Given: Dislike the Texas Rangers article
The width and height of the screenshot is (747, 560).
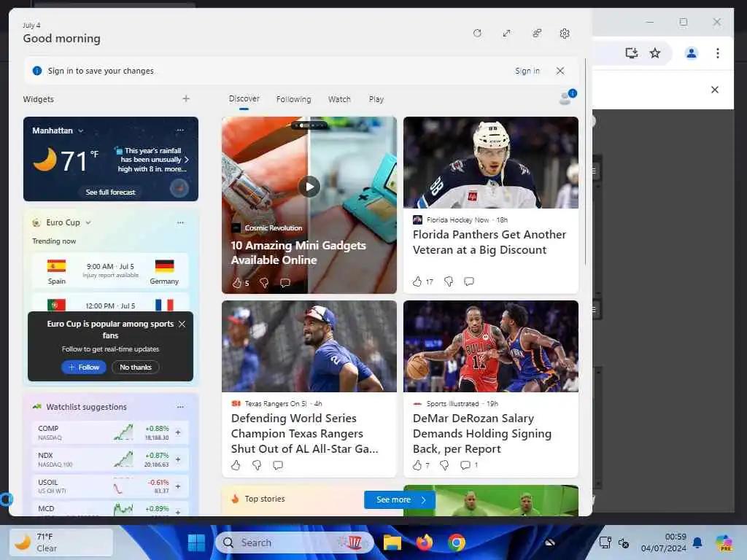Looking at the screenshot, I should coord(256,465).
